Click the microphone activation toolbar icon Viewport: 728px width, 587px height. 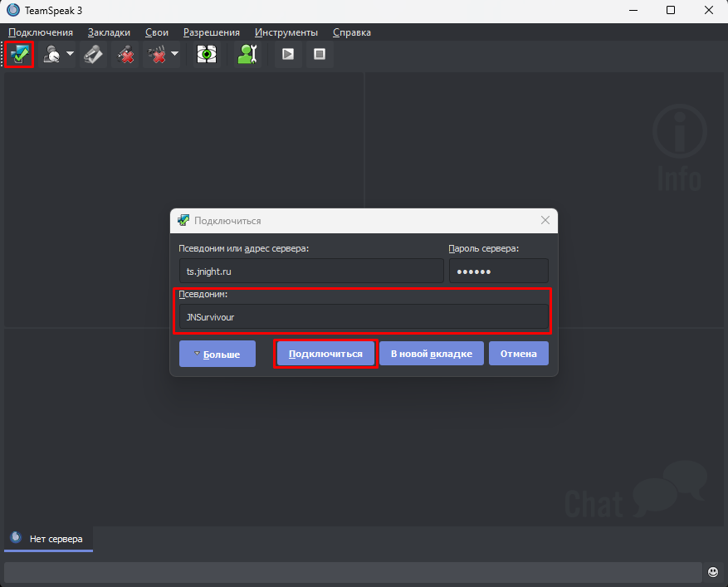[94, 55]
